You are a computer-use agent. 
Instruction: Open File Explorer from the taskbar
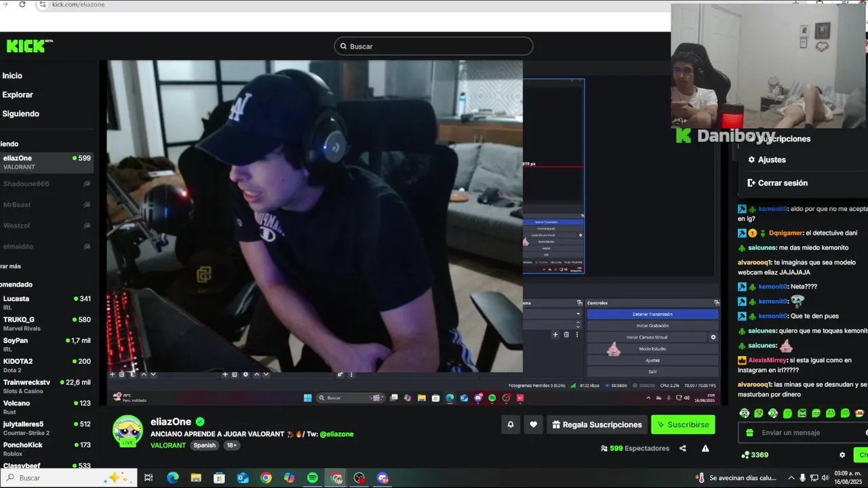tap(196, 478)
